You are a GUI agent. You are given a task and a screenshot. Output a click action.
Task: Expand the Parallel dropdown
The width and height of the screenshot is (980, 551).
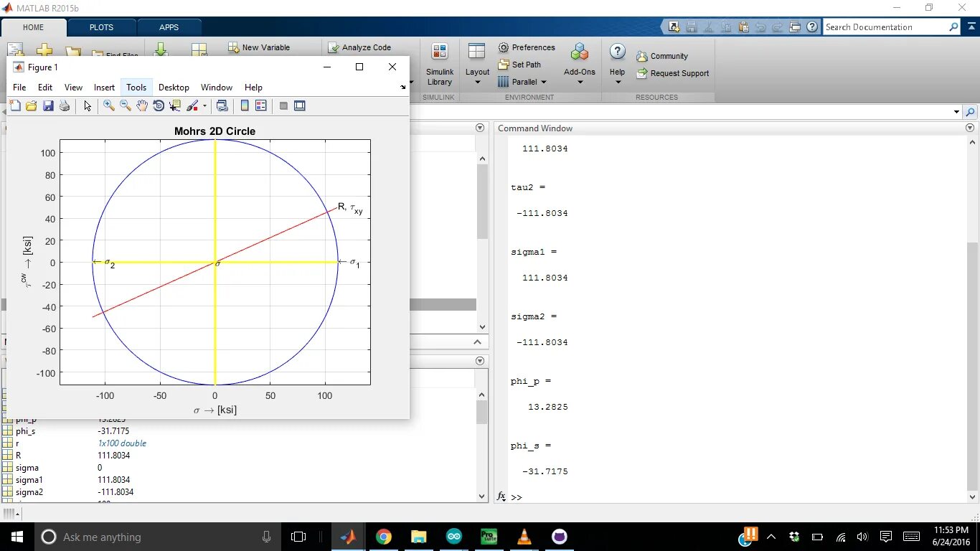(523, 82)
